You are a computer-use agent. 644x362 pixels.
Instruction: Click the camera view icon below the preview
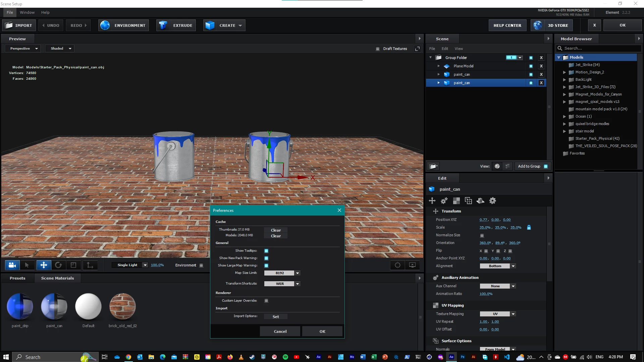pyautogui.click(x=12, y=265)
